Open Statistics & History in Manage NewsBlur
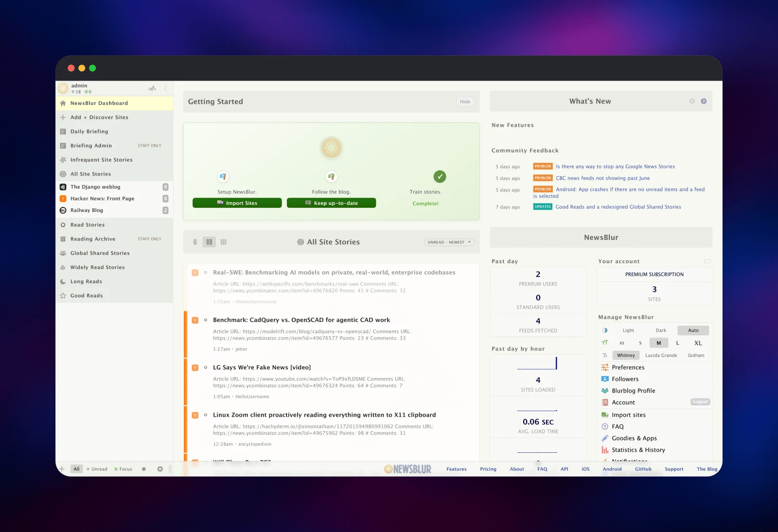This screenshot has width=778, height=532. (x=654, y=450)
